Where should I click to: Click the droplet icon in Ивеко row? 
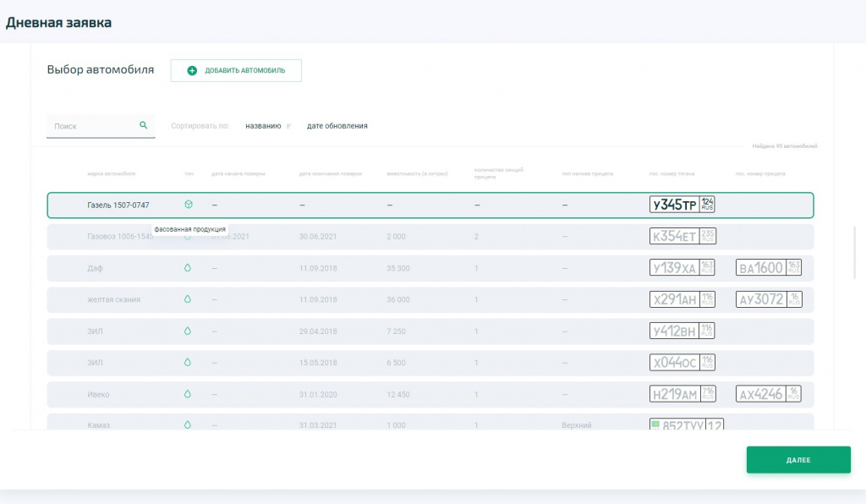click(x=187, y=394)
